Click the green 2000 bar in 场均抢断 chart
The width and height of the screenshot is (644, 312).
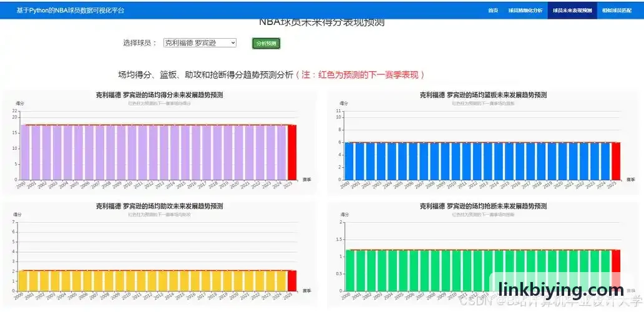[x=349, y=271]
